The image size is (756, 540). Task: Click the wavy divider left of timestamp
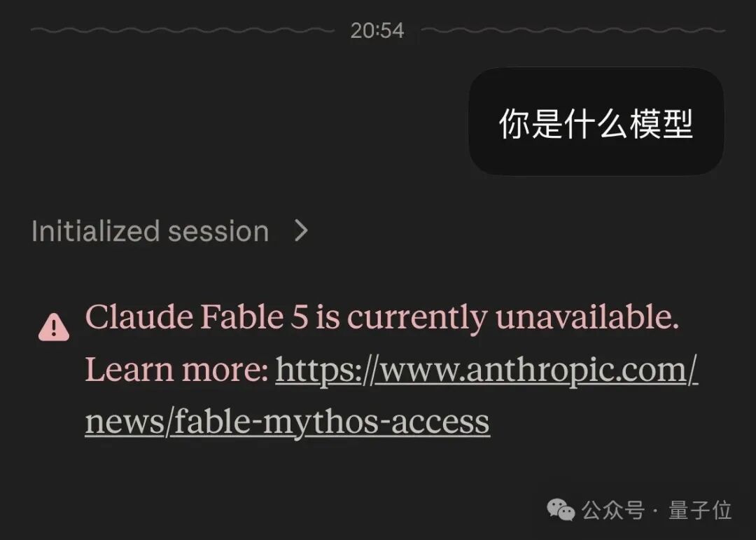pyautogui.click(x=183, y=30)
